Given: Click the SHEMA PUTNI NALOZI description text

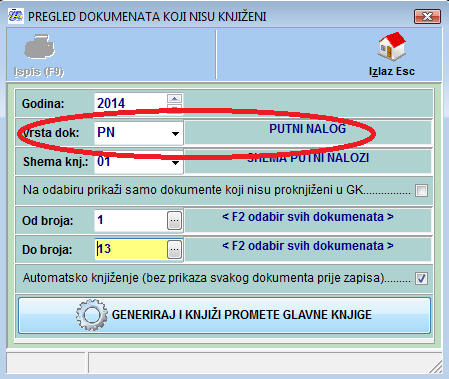Looking at the screenshot, I should point(308,158).
